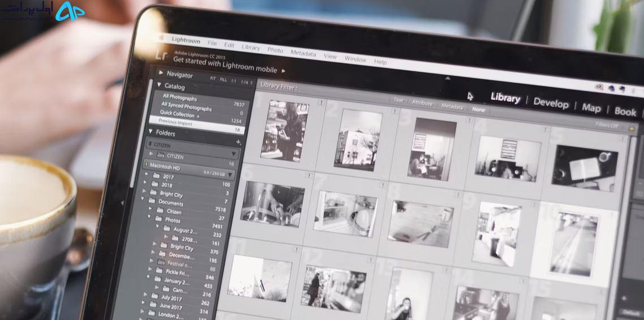Viewport: 644px width, 320px height.
Task: Open the Metadata menu in menu bar
Action: (303, 53)
